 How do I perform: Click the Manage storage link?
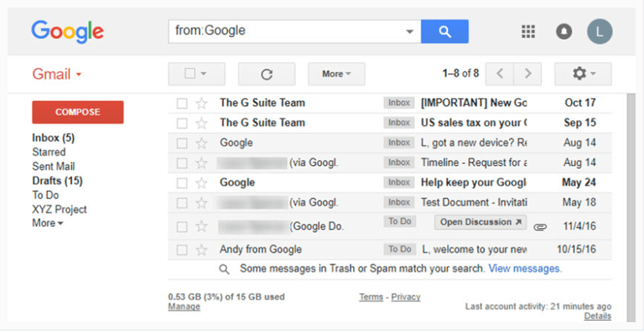[x=184, y=306]
